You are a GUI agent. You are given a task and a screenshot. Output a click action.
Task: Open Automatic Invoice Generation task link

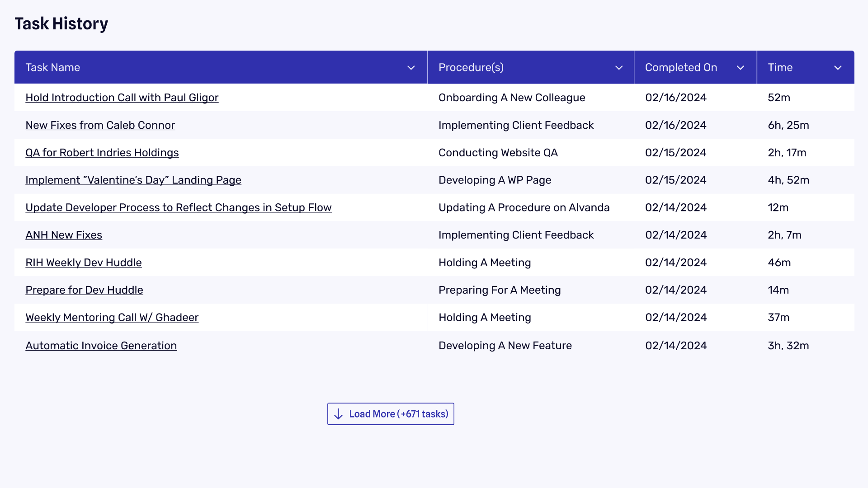[101, 345]
